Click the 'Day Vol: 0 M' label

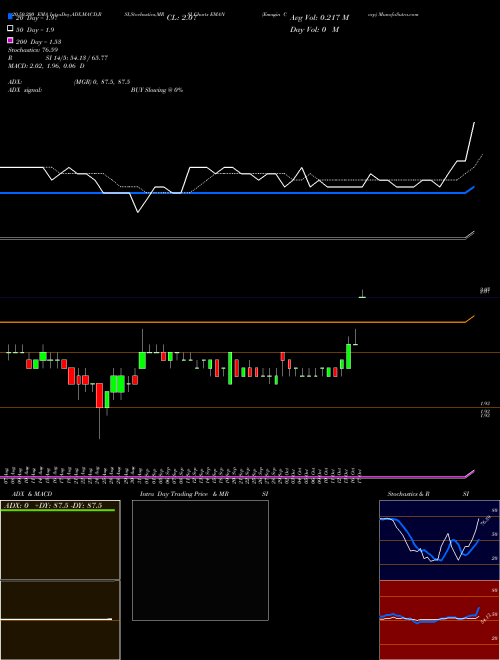coord(314,29)
